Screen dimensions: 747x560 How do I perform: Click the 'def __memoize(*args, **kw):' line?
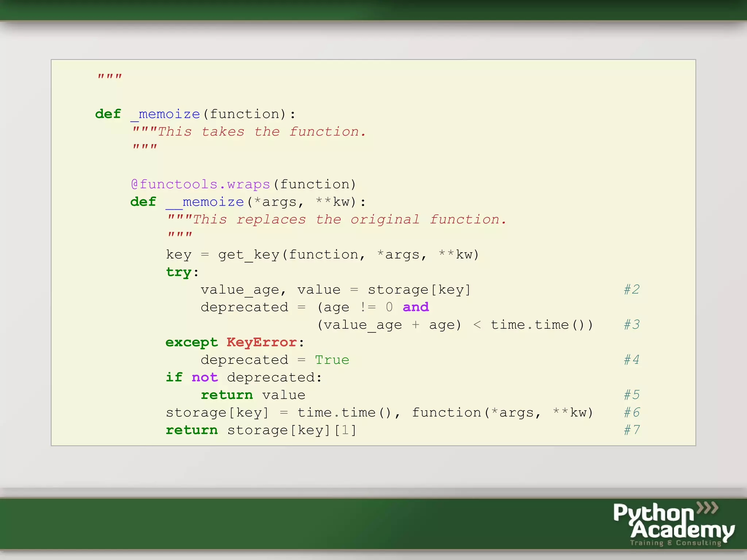[x=248, y=202]
